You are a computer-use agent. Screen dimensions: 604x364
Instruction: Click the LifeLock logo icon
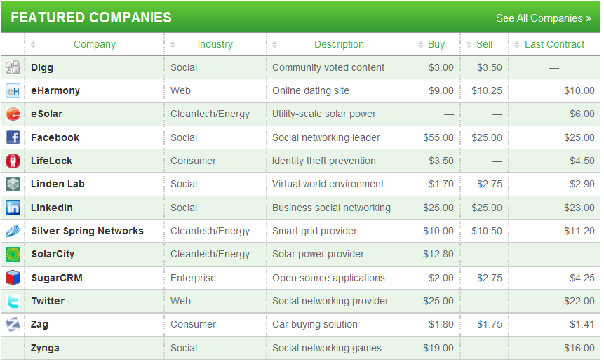[x=13, y=161]
